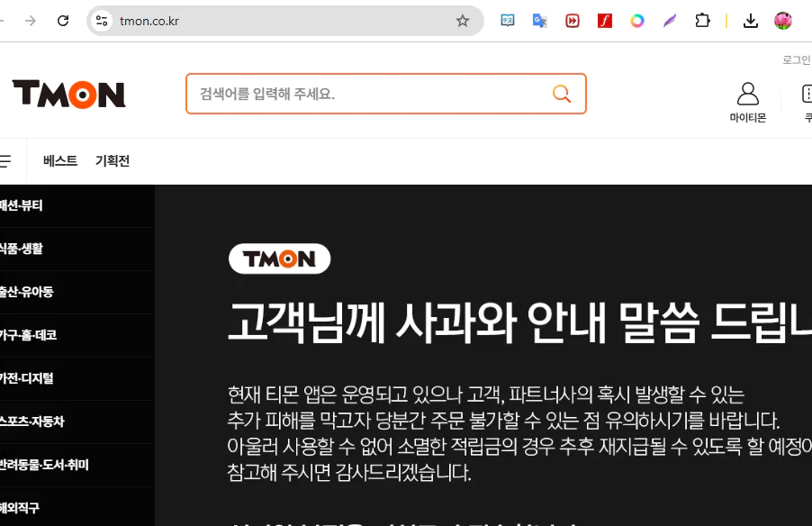Open the hamburger category menu
This screenshot has width=812, height=526.
click(5, 161)
